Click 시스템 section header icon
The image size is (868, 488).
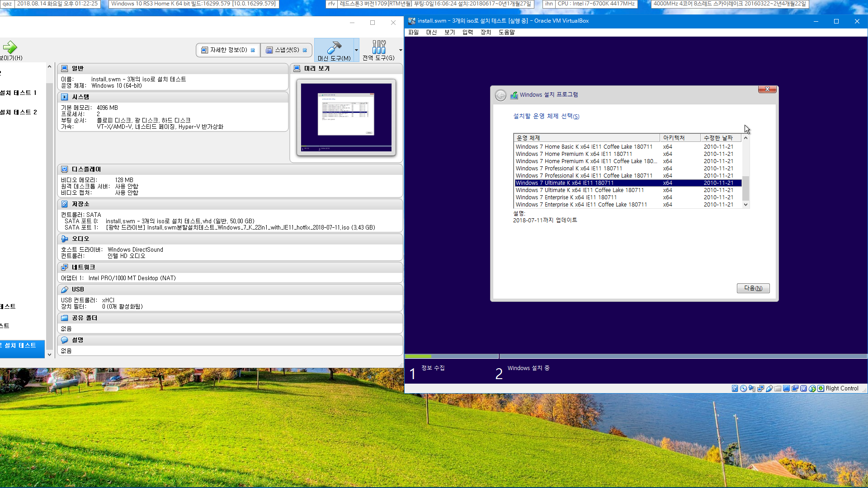(x=65, y=97)
